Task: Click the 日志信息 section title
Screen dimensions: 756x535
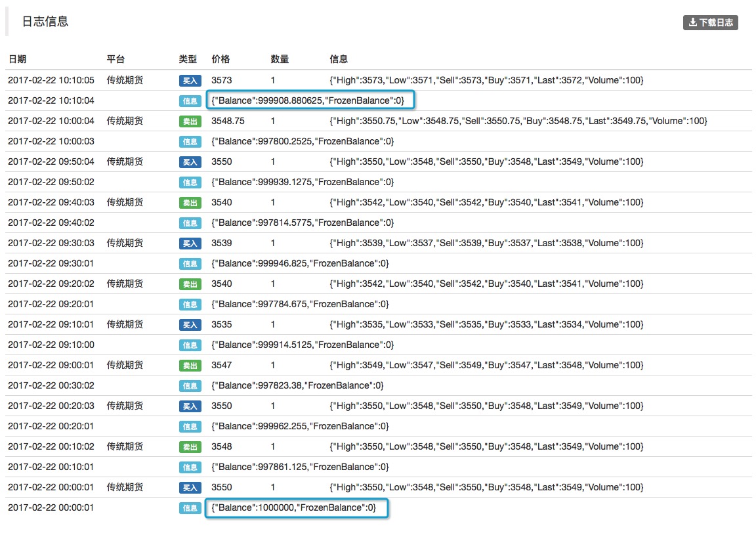Action: tap(45, 22)
